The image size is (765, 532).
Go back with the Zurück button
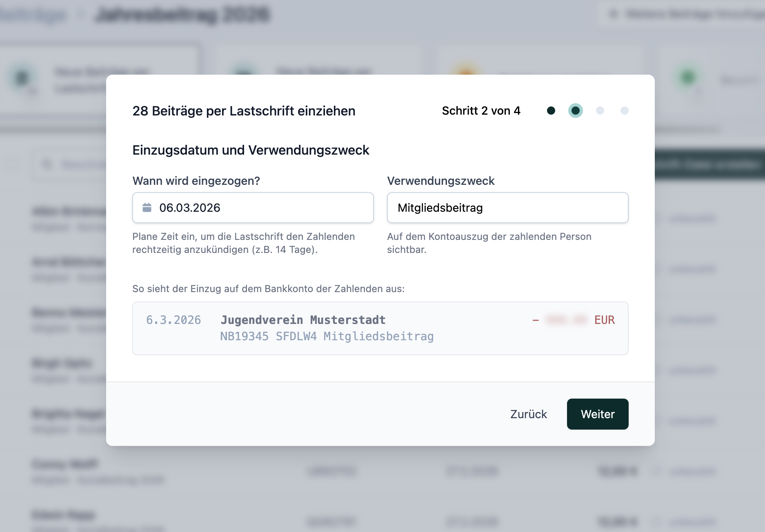pyautogui.click(x=528, y=414)
